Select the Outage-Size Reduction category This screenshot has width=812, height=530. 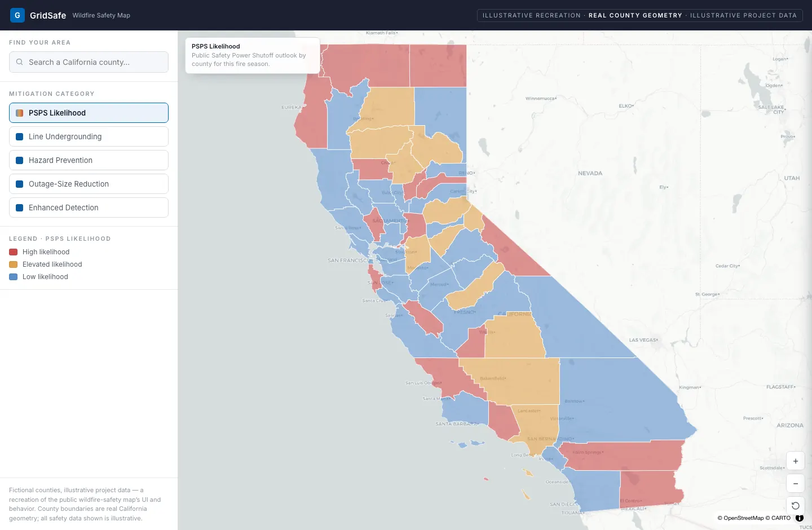click(89, 184)
